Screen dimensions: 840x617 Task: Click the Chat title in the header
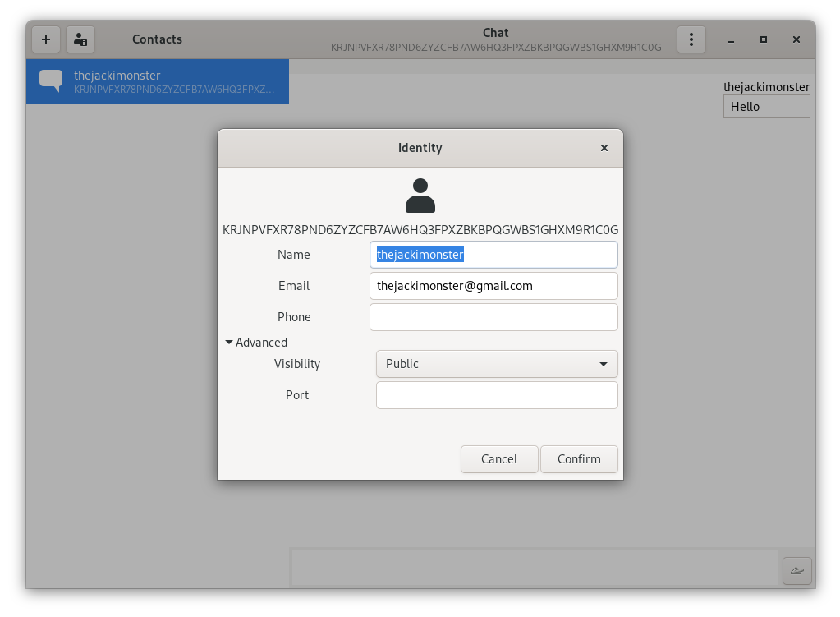[x=495, y=33]
